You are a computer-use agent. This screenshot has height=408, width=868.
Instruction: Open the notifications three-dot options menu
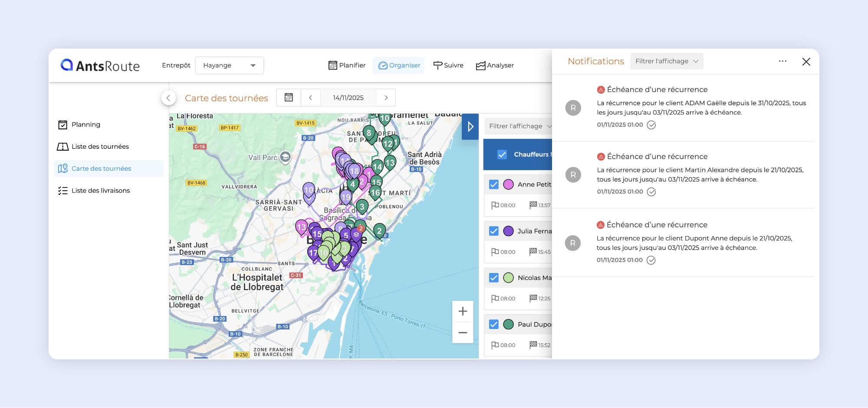pyautogui.click(x=783, y=61)
